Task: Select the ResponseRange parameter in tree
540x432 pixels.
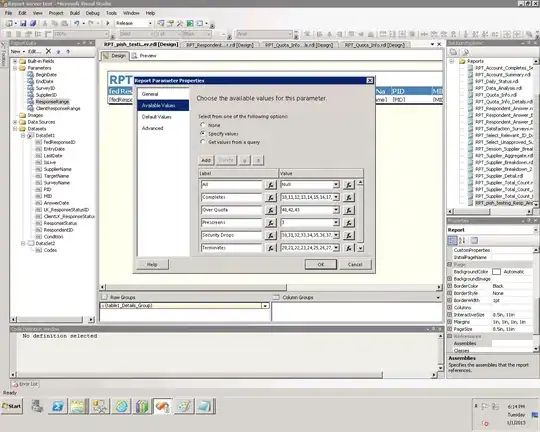Action: [x=52, y=102]
